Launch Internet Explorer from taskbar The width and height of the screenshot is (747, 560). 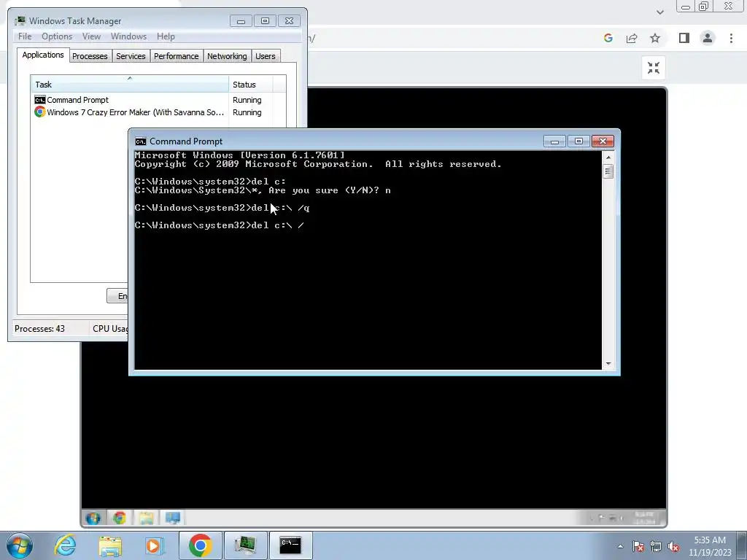tap(65, 545)
